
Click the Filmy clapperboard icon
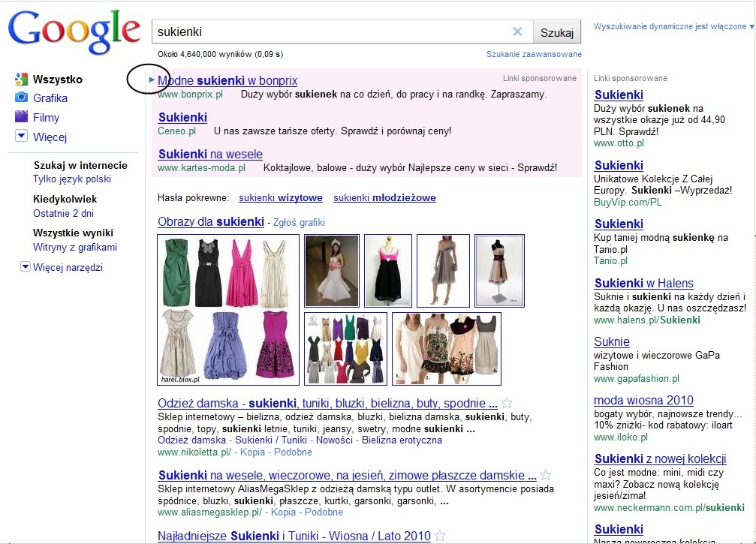click(x=21, y=117)
